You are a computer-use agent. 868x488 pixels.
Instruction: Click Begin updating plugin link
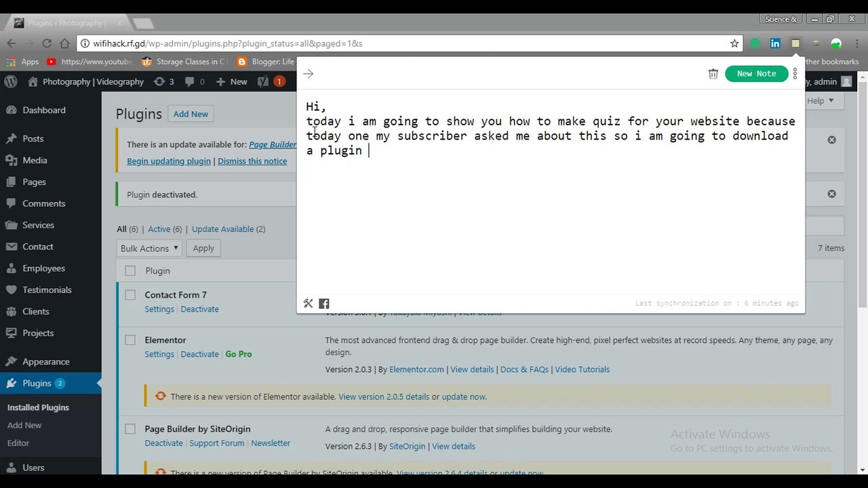169,161
